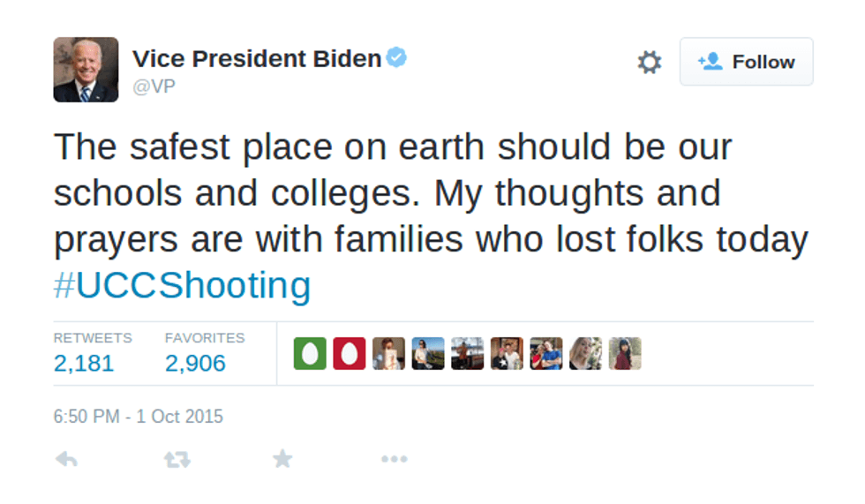Click the blonde woman's avatar thumbnail

[x=585, y=354]
